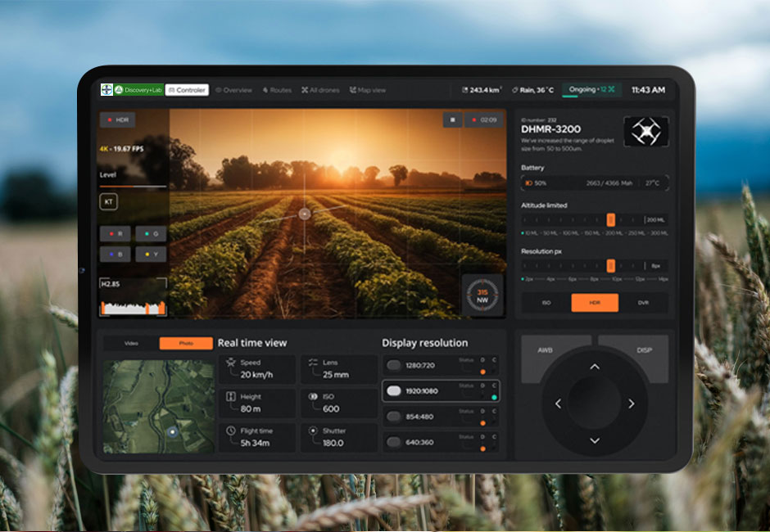
Task: Click the drone thumbnail image
Action: [646, 131]
